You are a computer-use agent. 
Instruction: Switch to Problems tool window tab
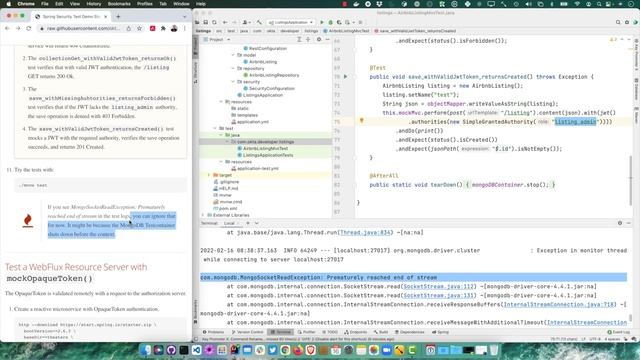point(213,332)
